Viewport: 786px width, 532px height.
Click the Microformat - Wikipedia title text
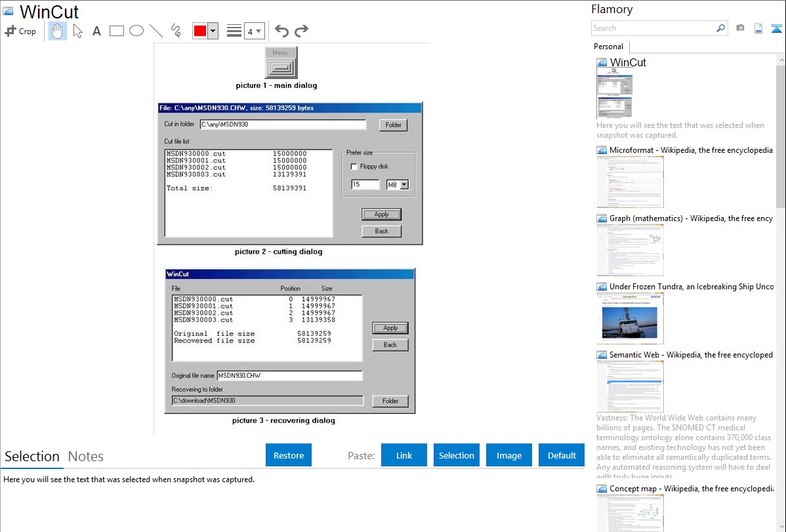point(691,150)
